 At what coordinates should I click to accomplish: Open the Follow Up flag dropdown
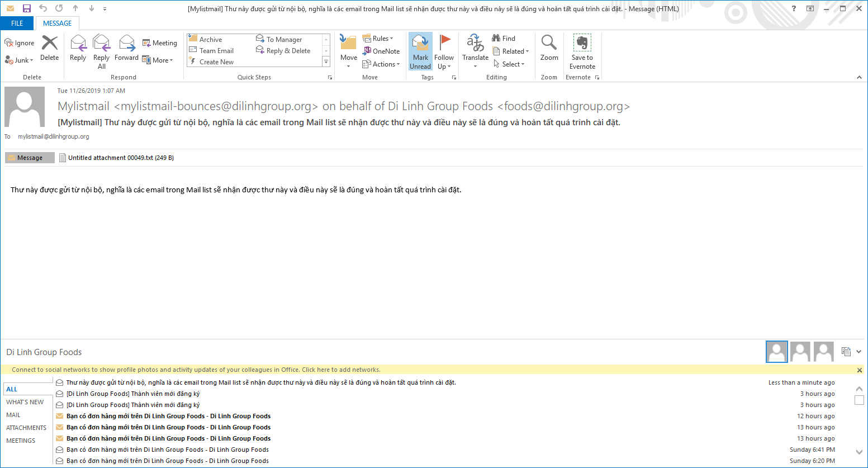[444, 51]
